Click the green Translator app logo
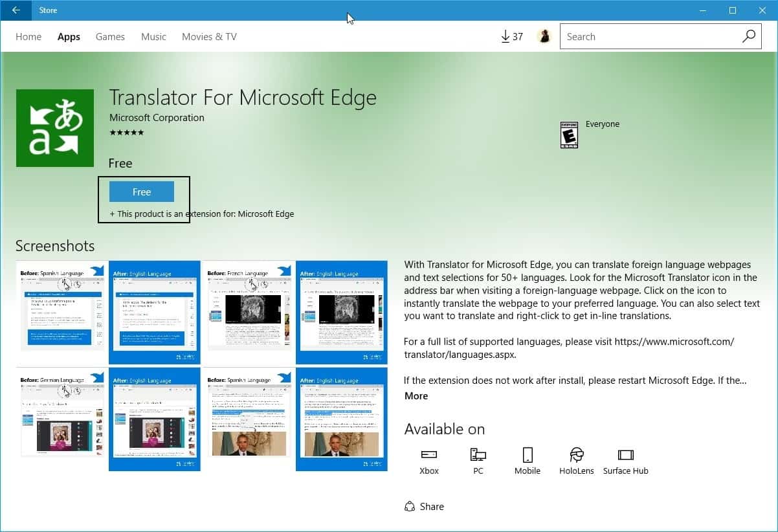 (x=54, y=127)
